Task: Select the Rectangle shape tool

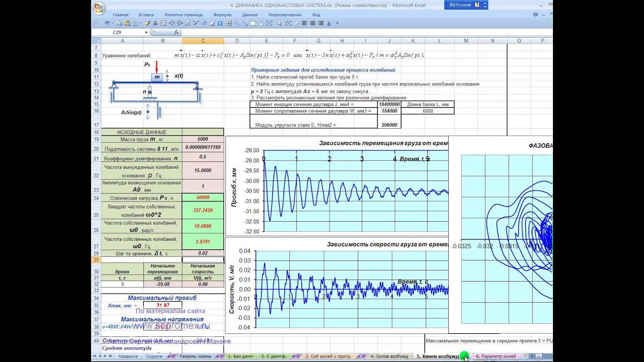Action: click(253, 23)
